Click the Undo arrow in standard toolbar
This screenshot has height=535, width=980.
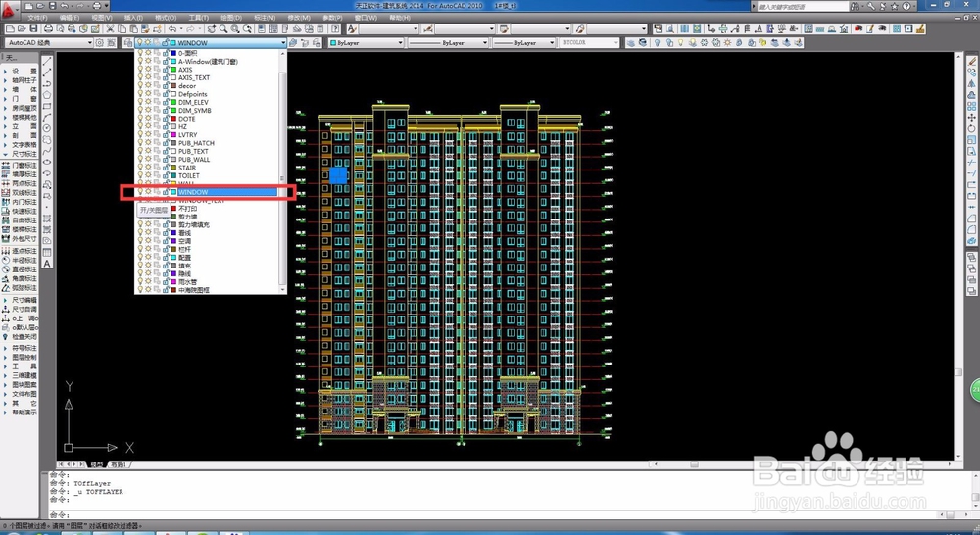coord(172,29)
